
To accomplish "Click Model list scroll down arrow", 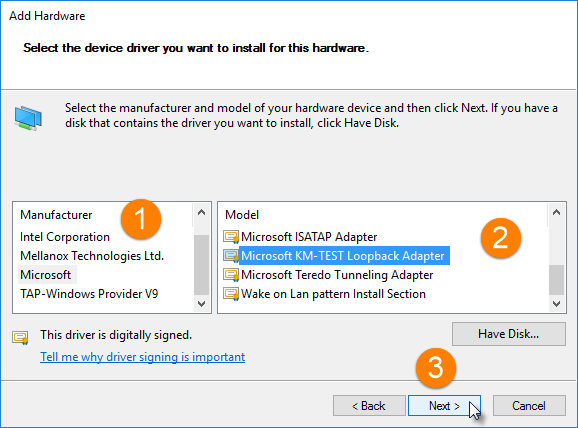I will [x=556, y=304].
